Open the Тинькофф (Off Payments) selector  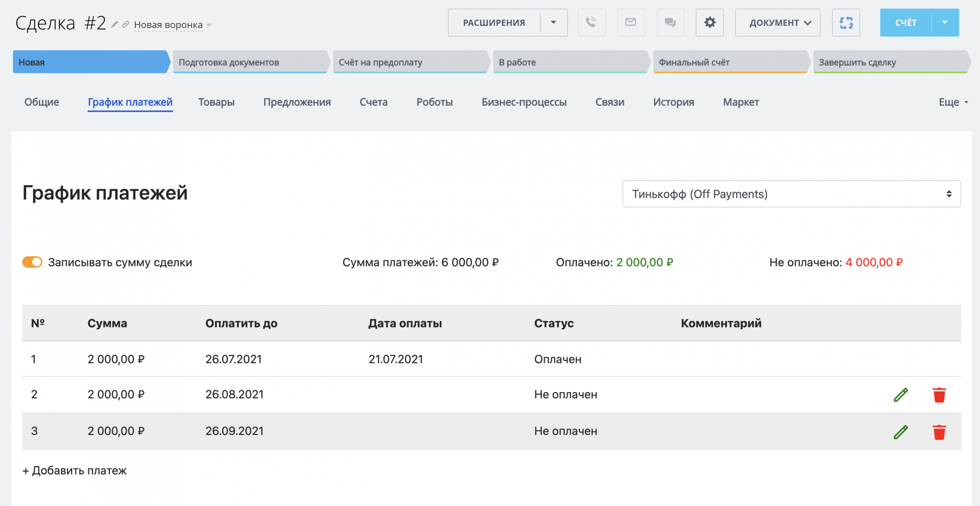pyautogui.click(x=791, y=194)
